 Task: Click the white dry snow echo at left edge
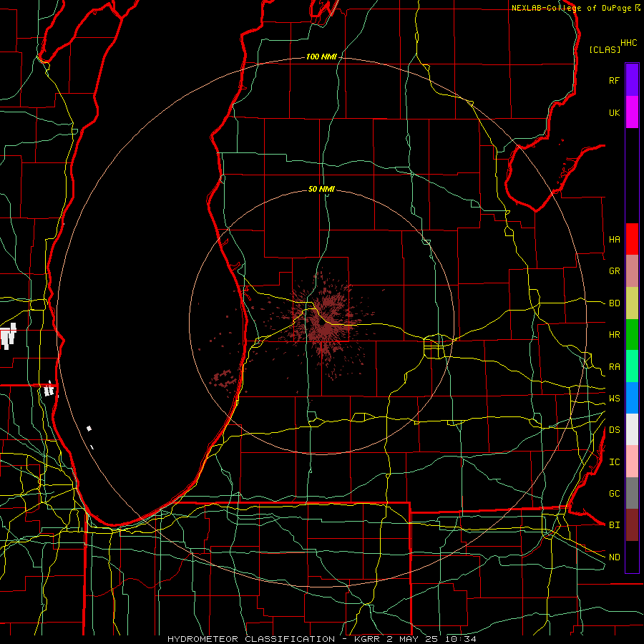(7, 336)
